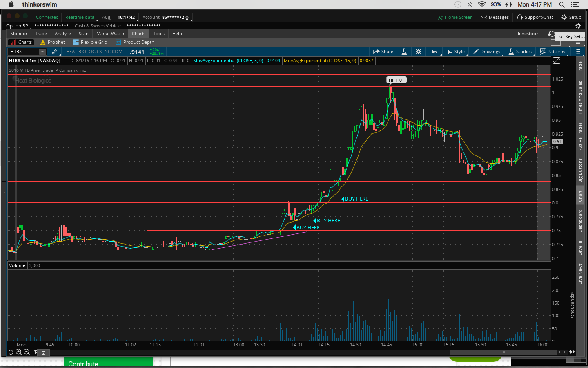This screenshot has width=588, height=368.
Task: Toggle the Big Buttons side panel
Action: click(580, 171)
